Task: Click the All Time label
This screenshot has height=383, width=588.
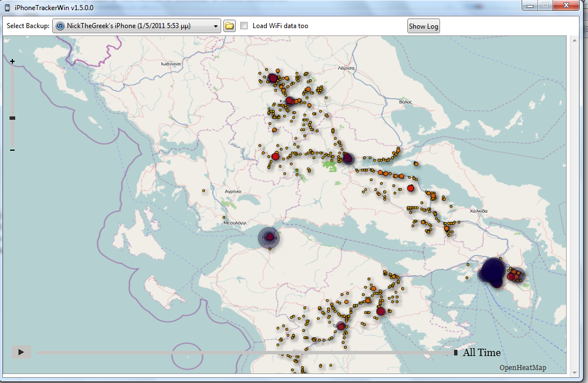Action: pos(482,353)
